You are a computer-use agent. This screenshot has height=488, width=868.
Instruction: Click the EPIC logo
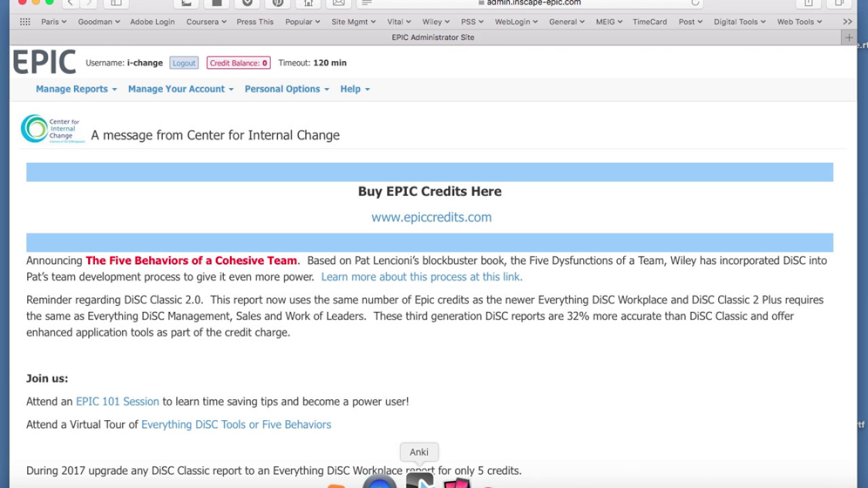[x=44, y=62]
